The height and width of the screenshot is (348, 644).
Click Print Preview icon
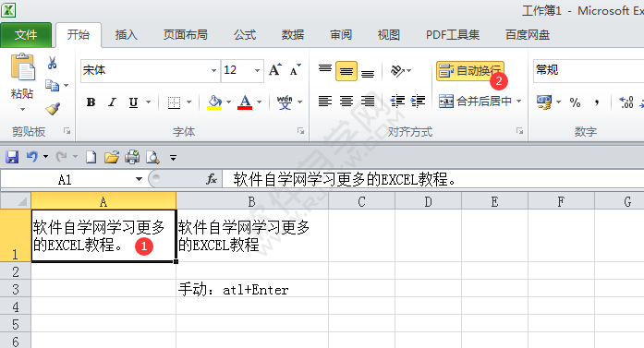(152, 157)
